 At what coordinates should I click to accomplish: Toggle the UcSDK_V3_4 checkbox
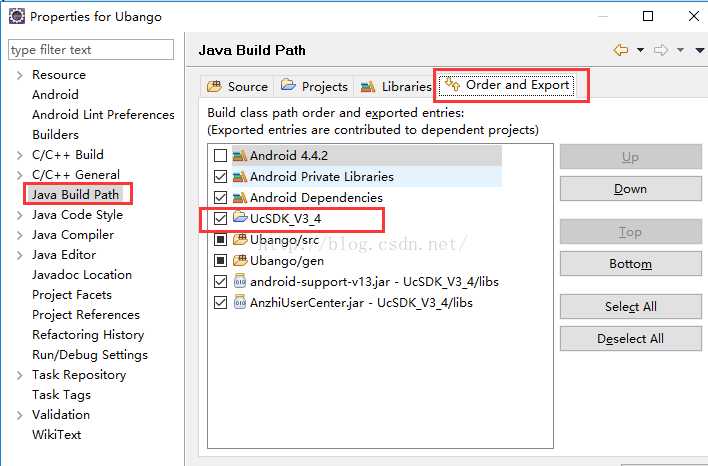220,219
